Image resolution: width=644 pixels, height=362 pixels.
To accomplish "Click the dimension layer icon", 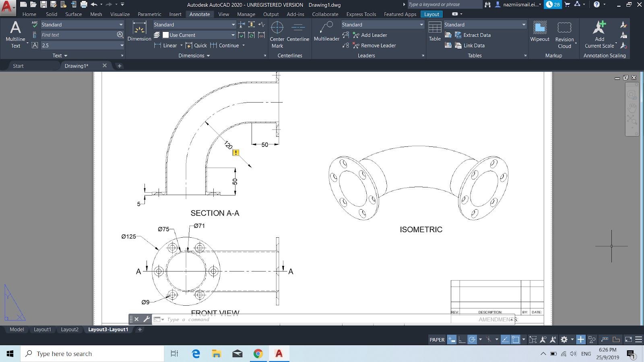I will pyautogui.click(x=157, y=35).
